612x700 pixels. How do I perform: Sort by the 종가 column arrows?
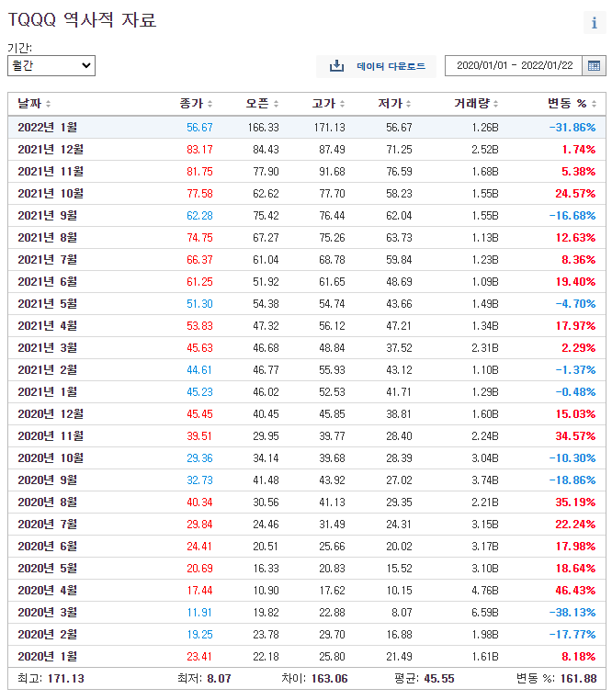click(210, 104)
